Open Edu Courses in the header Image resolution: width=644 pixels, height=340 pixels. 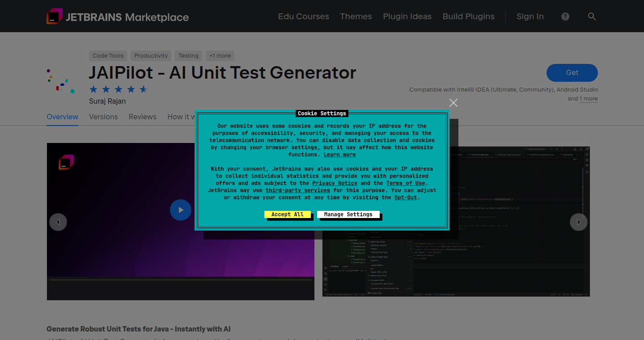coord(304,17)
